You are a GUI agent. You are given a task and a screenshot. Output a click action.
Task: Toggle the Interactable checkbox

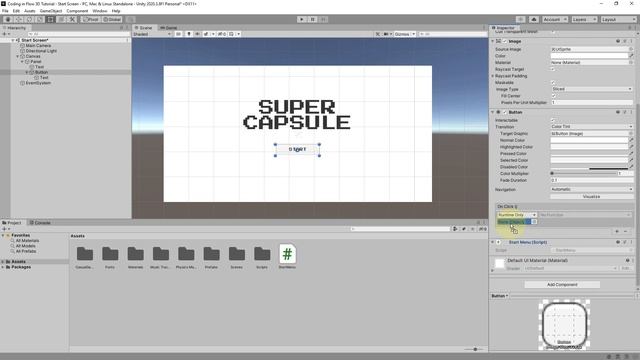click(553, 120)
